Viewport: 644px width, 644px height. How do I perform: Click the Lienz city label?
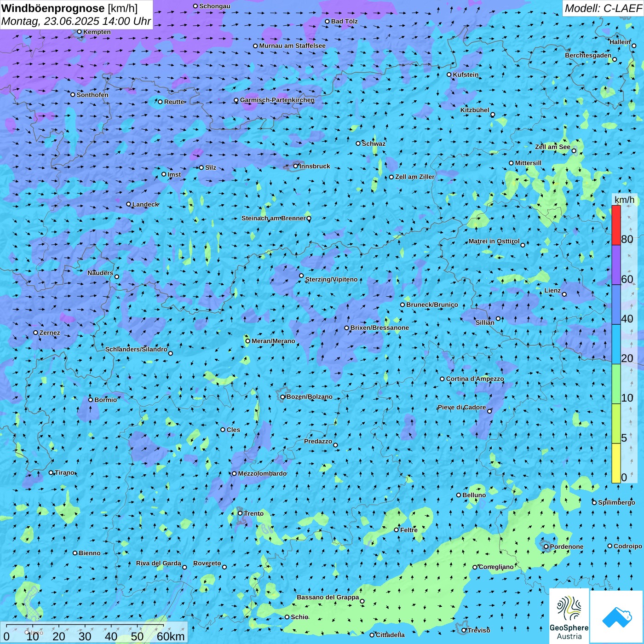552,290
